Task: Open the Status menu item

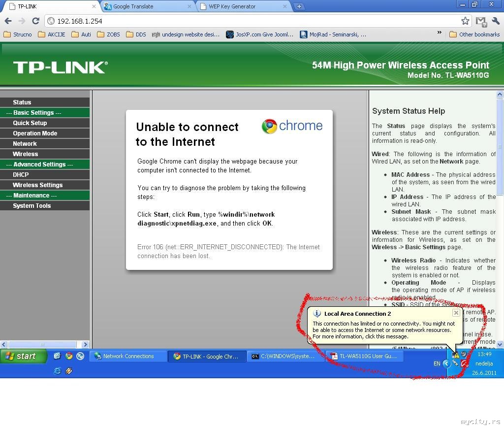Action: pyautogui.click(x=45, y=102)
